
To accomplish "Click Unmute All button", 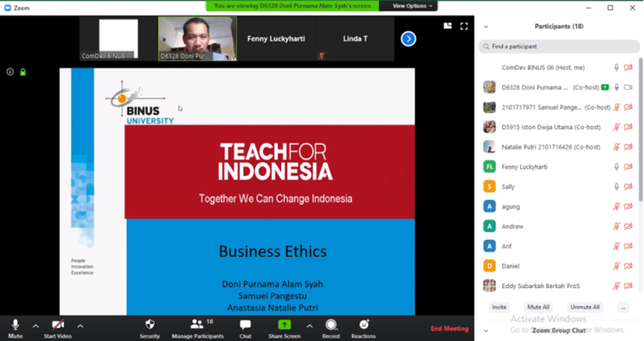I will (585, 307).
